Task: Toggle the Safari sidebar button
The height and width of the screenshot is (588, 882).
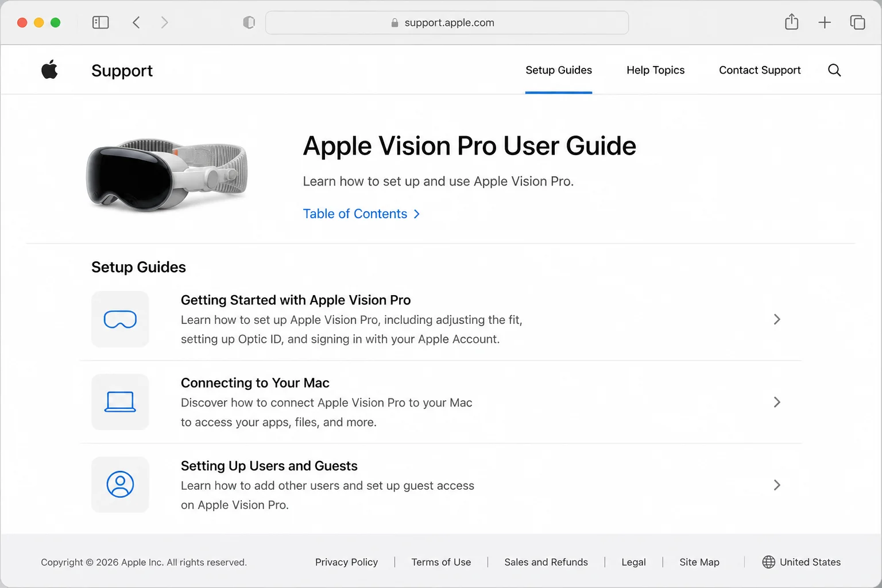Action: coord(100,22)
